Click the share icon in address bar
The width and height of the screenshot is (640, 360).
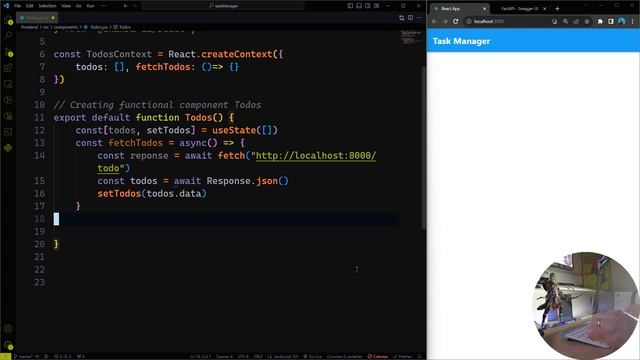pyautogui.click(x=576, y=21)
